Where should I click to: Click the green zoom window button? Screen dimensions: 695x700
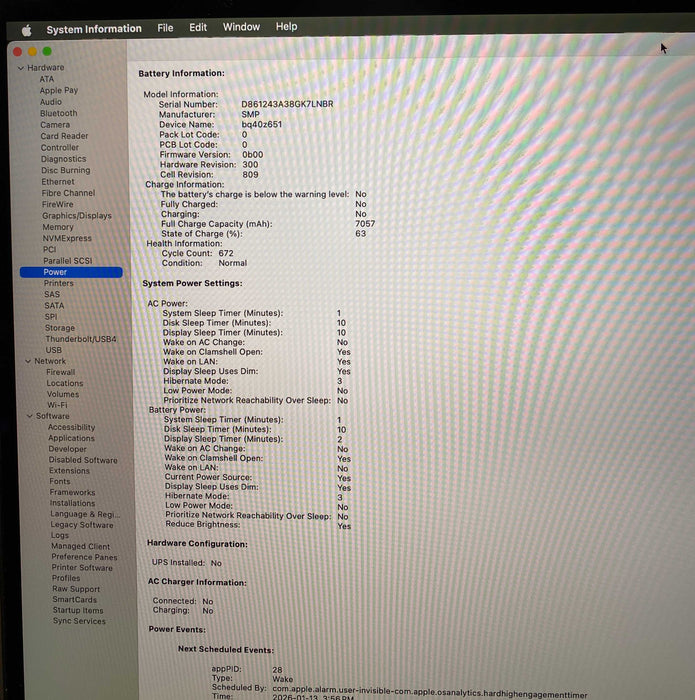pos(47,51)
